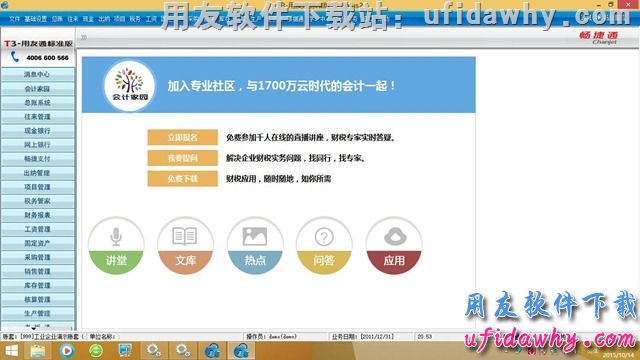
Task: Open the 文件 menu
Action: 14,19
